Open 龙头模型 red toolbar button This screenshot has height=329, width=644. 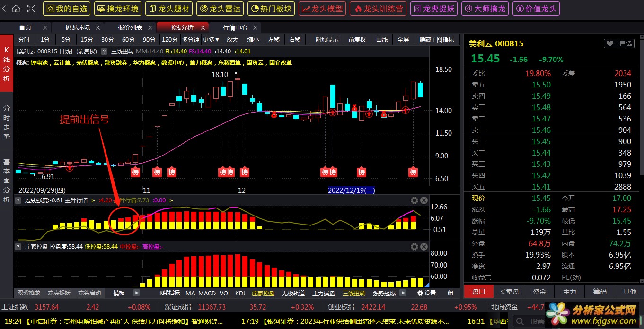(322, 9)
